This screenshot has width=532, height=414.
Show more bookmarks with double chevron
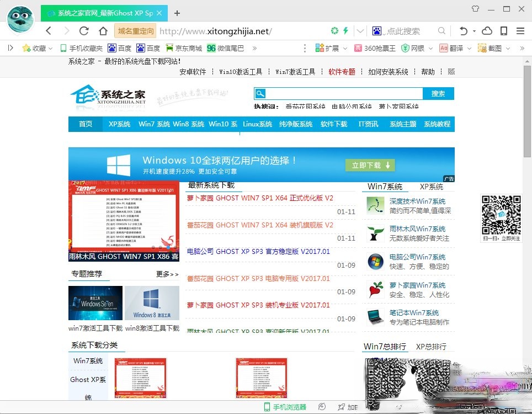[254, 48]
